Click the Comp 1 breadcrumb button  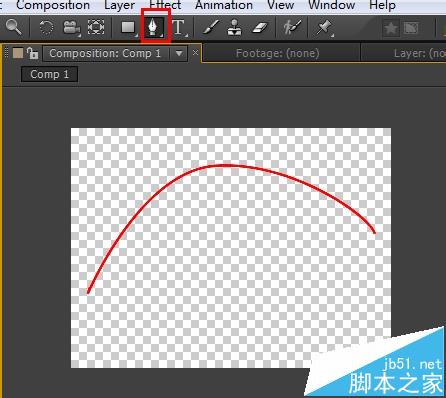pos(49,74)
